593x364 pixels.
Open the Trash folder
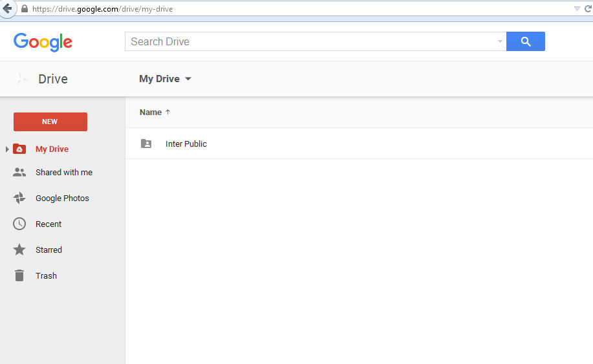pyautogui.click(x=46, y=276)
